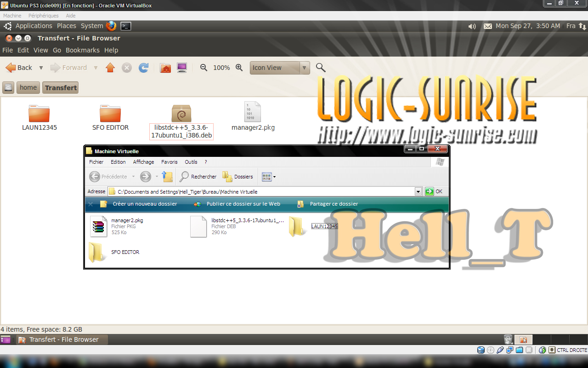This screenshot has height=368, width=588.
Task: Click the VirtualBox network adapters icon
Action: [510, 350]
